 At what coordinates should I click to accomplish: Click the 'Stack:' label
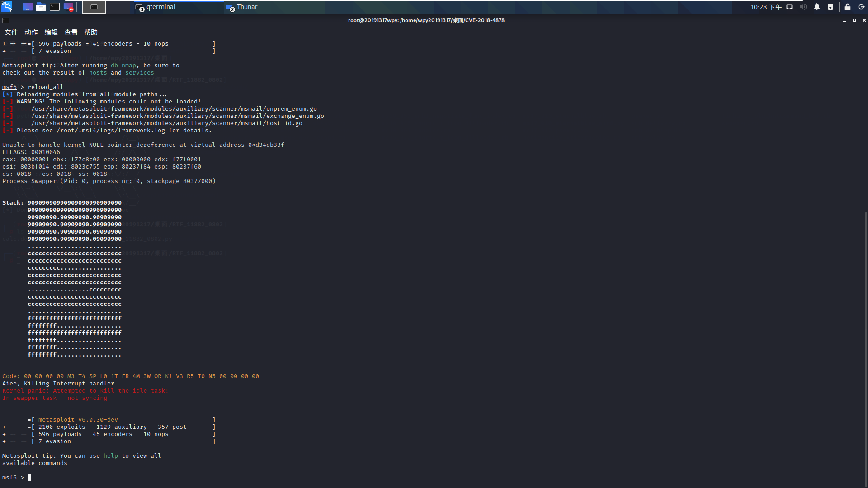13,203
